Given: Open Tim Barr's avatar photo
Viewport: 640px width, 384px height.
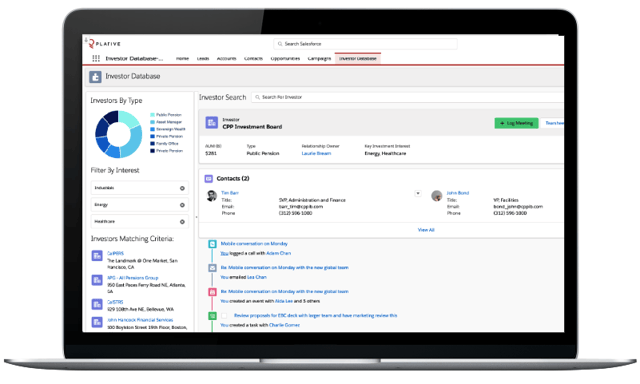Looking at the screenshot, I should [x=211, y=195].
